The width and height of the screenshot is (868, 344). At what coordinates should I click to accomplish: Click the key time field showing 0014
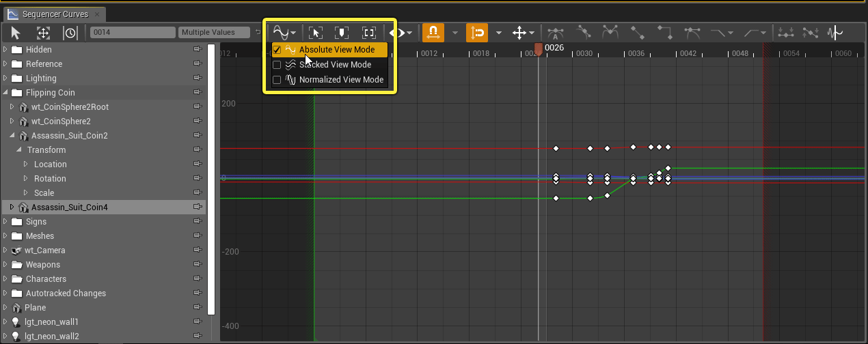coord(133,32)
